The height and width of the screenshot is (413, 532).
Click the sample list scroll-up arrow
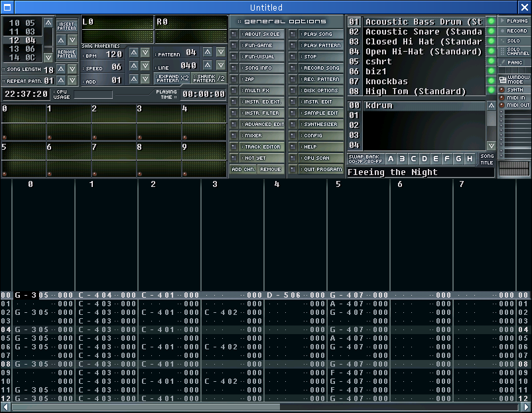pyautogui.click(x=492, y=106)
